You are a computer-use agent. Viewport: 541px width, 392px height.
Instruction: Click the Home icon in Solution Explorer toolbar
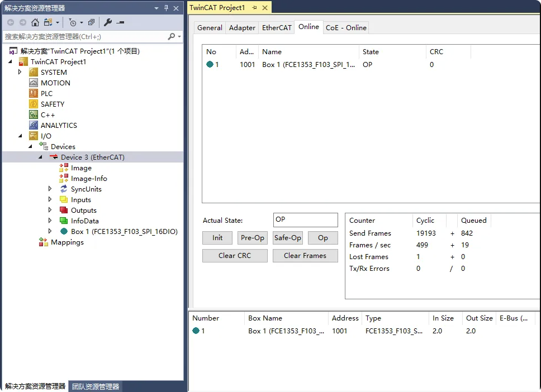[35, 22]
